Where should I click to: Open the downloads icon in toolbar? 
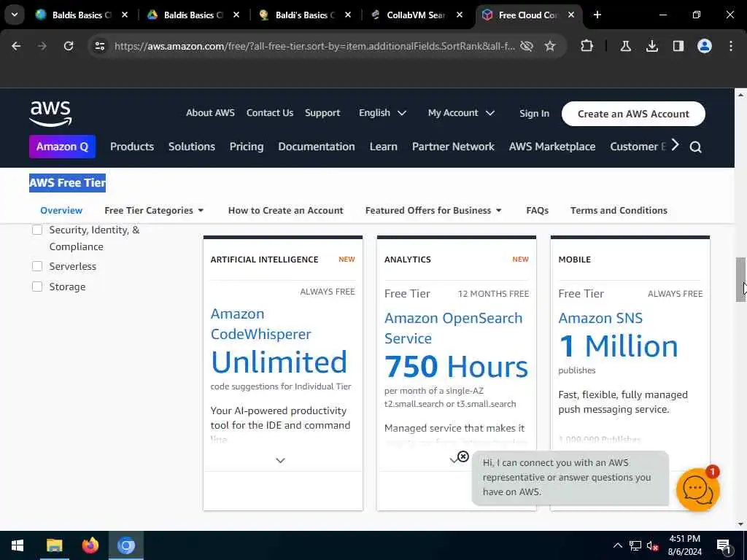pos(651,46)
